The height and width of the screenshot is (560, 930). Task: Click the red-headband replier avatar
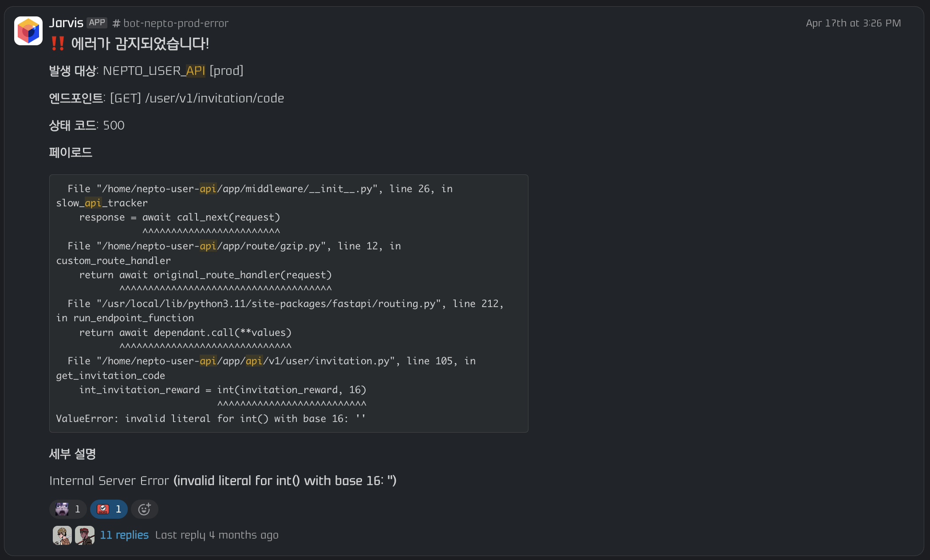coord(85,535)
